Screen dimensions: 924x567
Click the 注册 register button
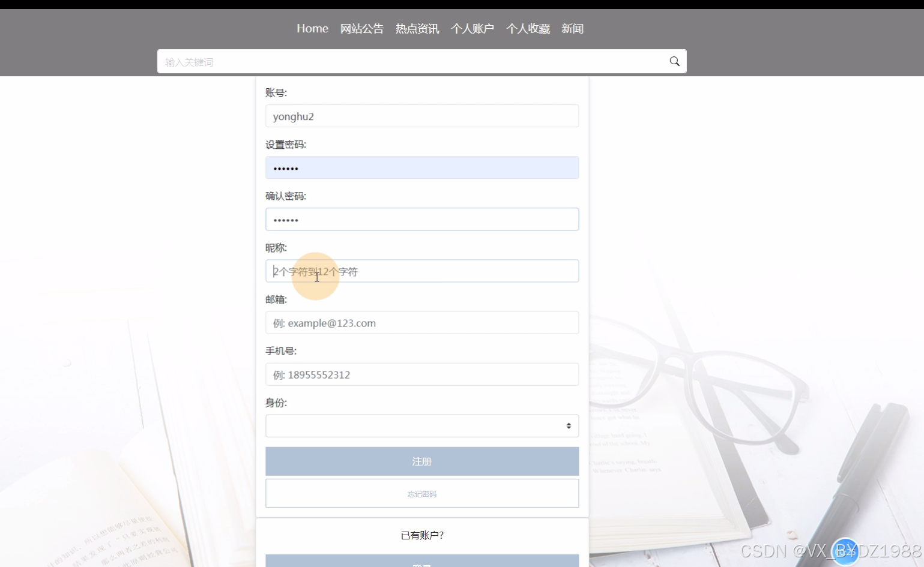click(422, 461)
